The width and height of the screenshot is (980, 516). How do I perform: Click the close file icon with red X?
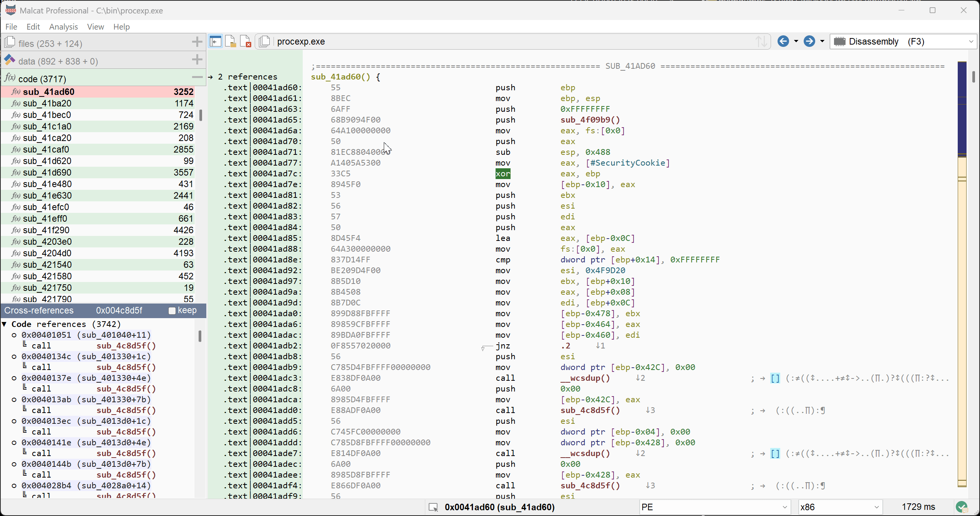click(245, 41)
